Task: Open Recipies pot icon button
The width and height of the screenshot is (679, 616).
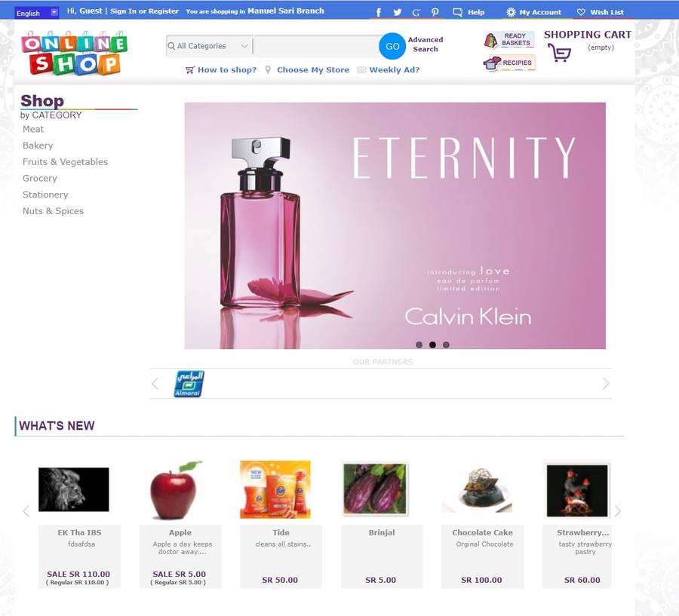Action: [509, 63]
